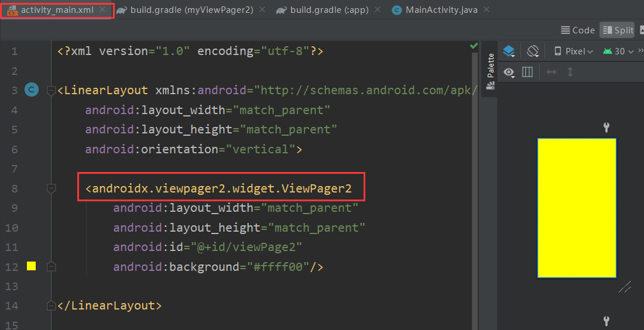Open the Palette side panel

pos(491,71)
